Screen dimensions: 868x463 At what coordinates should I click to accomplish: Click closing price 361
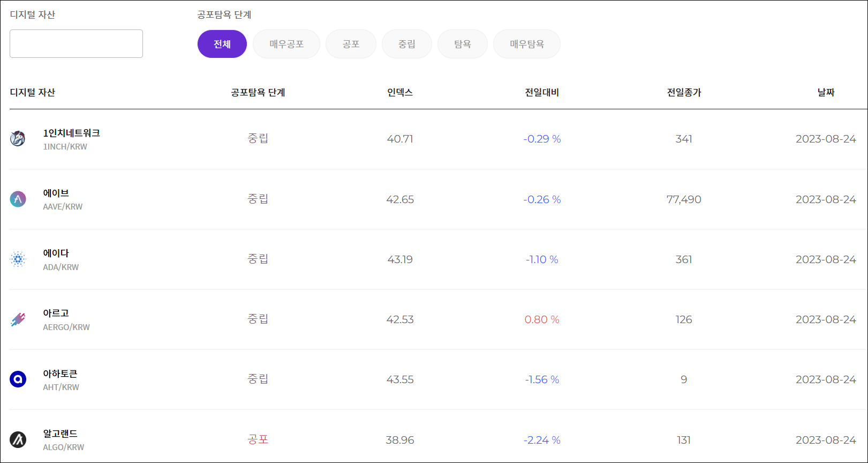coord(684,259)
